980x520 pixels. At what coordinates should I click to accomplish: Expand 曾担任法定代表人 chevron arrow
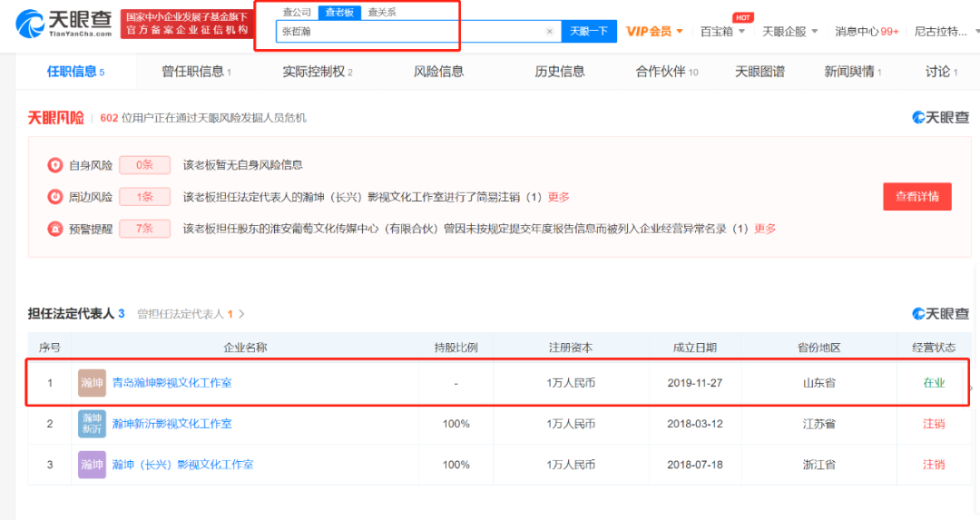tap(242, 314)
